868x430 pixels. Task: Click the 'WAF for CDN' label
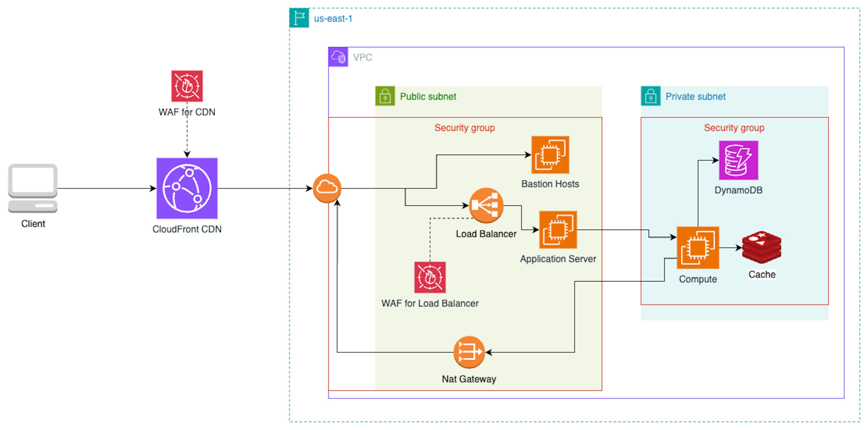coord(187,112)
